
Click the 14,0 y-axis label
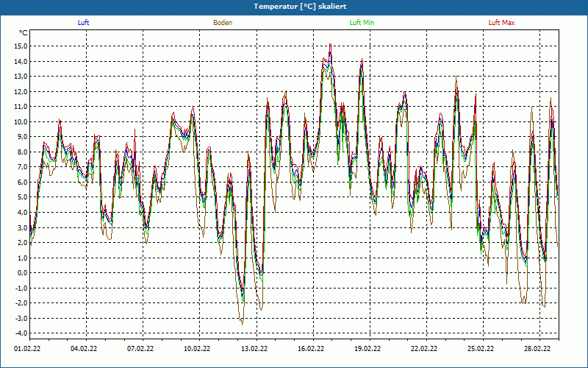point(21,61)
